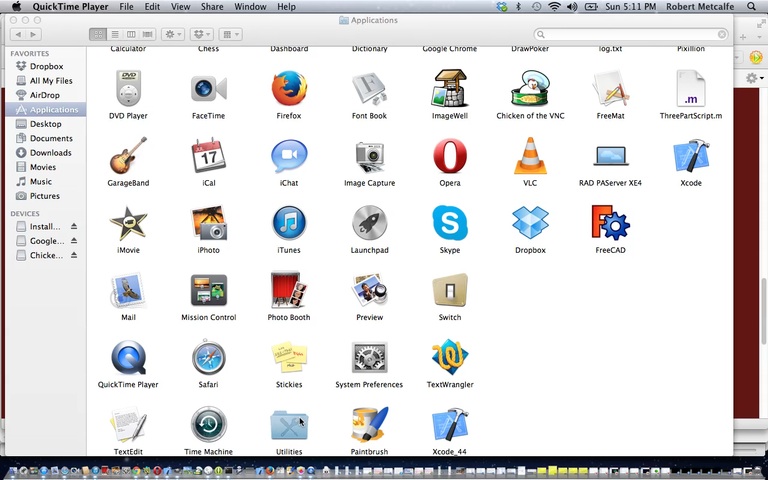
Task: Open the iMovie star icon
Action: (128, 223)
